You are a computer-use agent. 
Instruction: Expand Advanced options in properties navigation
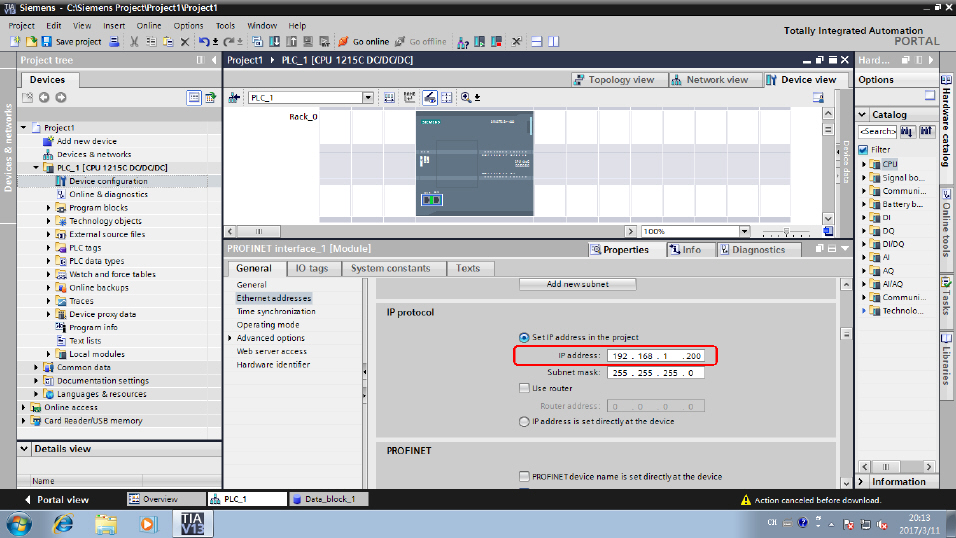coord(230,338)
